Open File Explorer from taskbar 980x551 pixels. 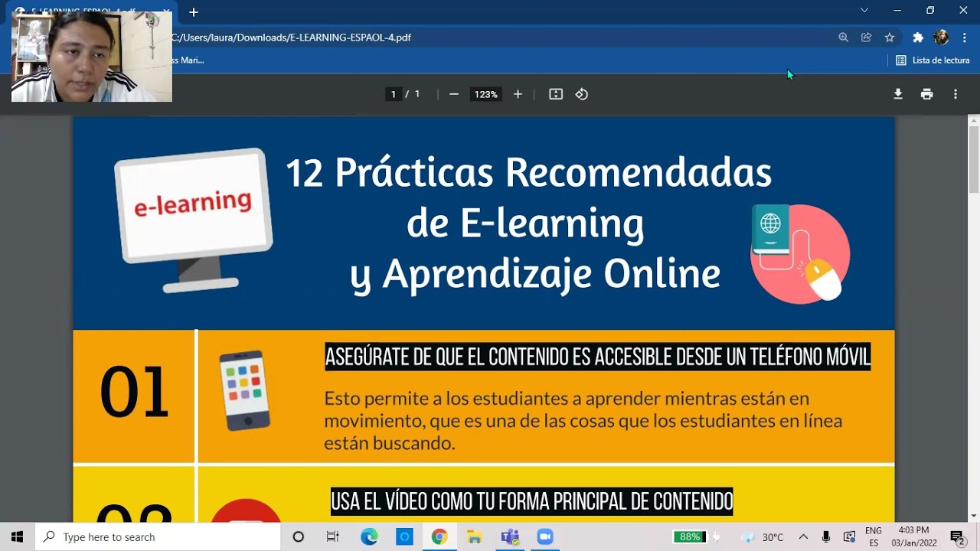[474, 536]
